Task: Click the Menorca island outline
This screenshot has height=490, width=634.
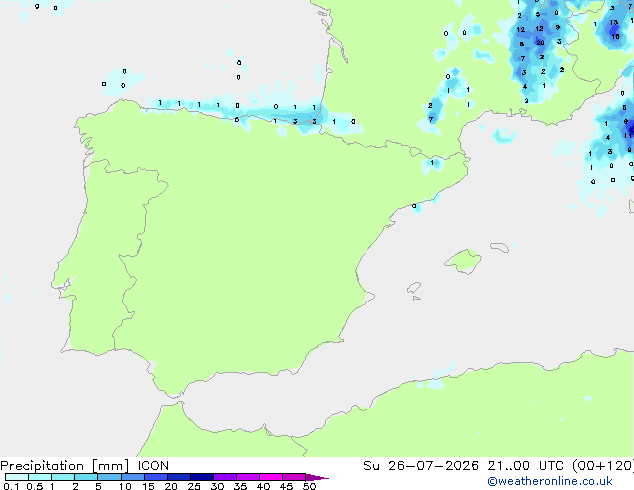Action: pyautogui.click(x=500, y=247)
